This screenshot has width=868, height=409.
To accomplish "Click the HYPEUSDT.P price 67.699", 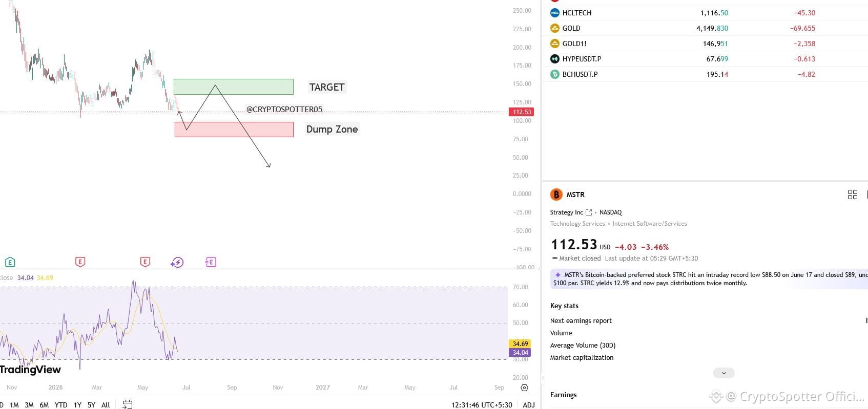I will tap(717, 59).
